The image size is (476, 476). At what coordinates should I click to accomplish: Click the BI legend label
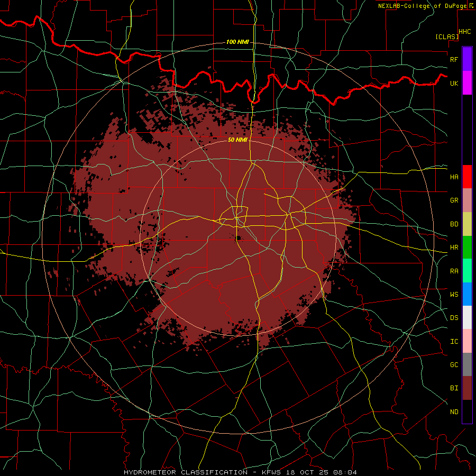(x=454, y=388)
